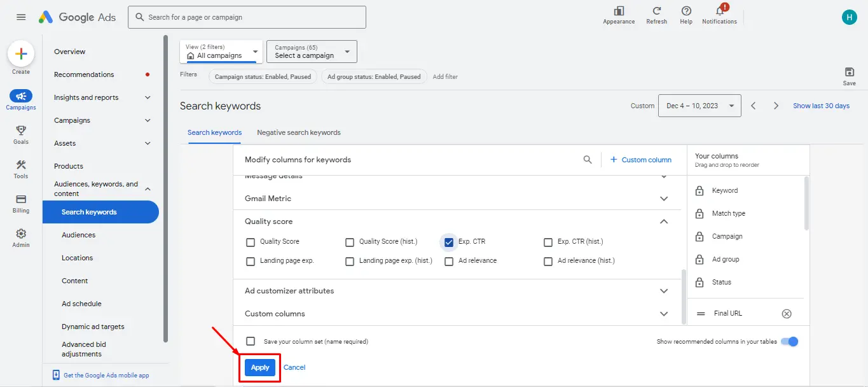This screenshot has width=868, height=387.
Task: Open the Tools icon in sidebar
Action: click(21, 165)
